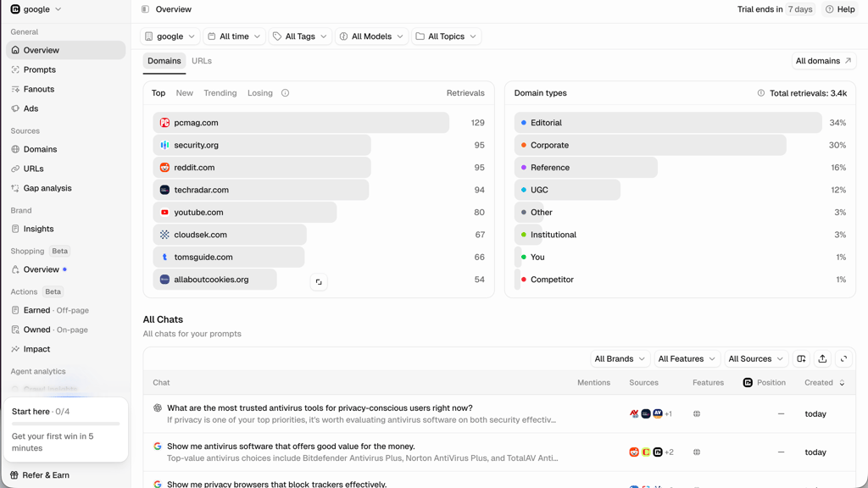The width and height of the screenshot is (868, 488).
Task: Select the Losing domains tab
Action: pyautogui.click(x=260, y=93)
